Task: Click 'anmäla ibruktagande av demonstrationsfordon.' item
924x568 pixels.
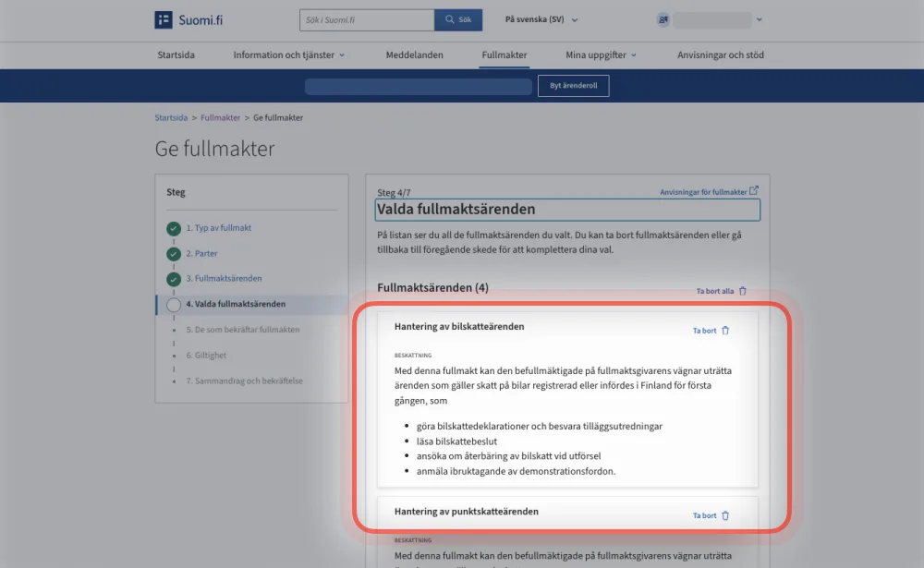Action: [x=516, y=471]
